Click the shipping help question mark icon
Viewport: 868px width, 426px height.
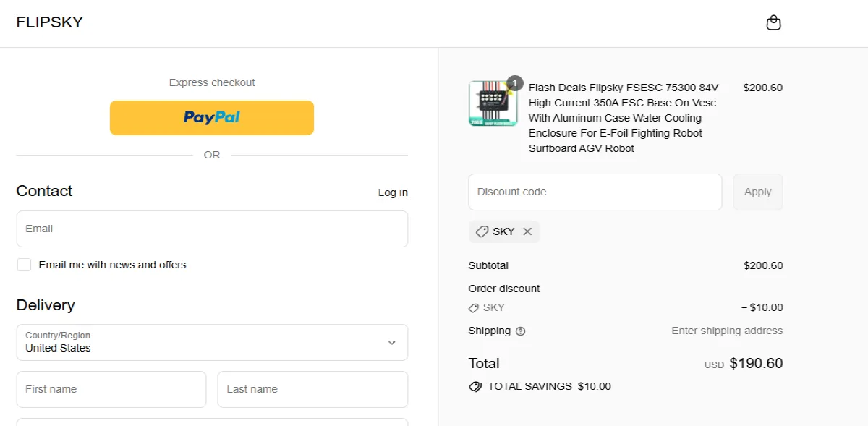520,331
